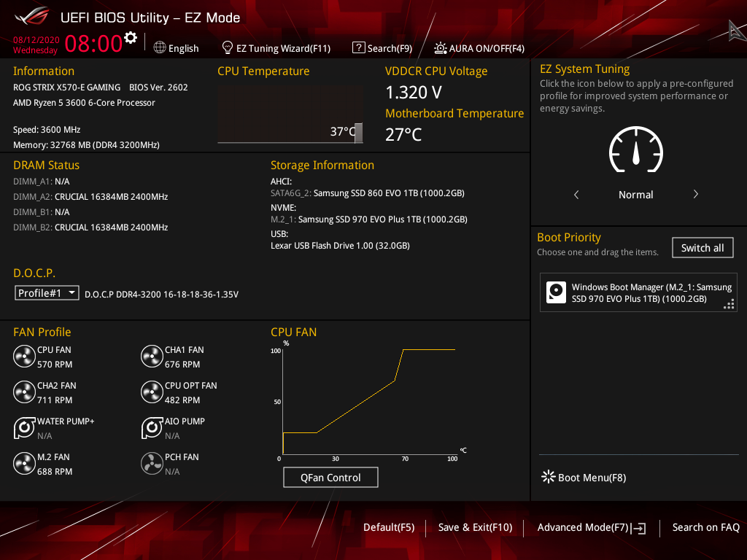Open the D.O.C.P. Profile#1 dropdown
Screen dimensions: 747x560
click(47, 293)
